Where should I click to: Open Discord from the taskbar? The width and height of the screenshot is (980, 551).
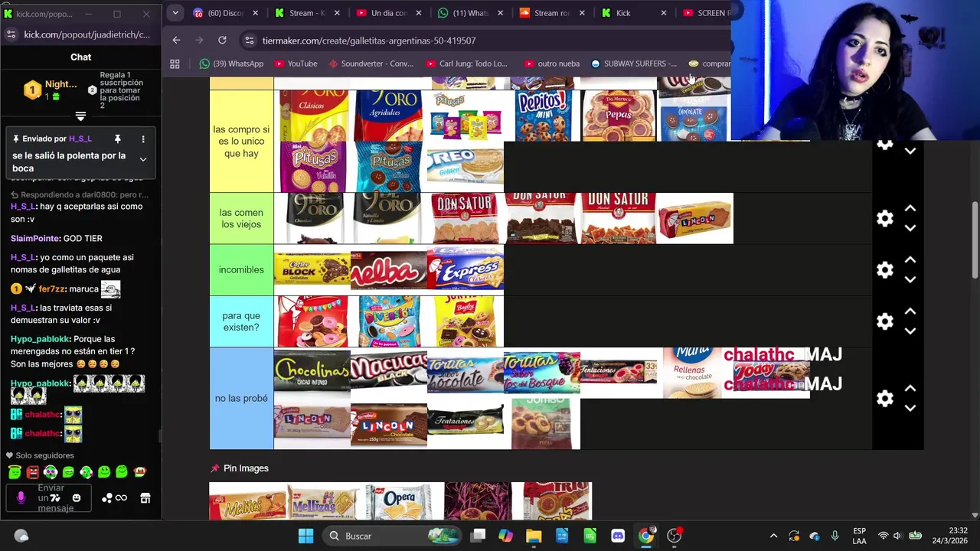[x=618, y=536]
